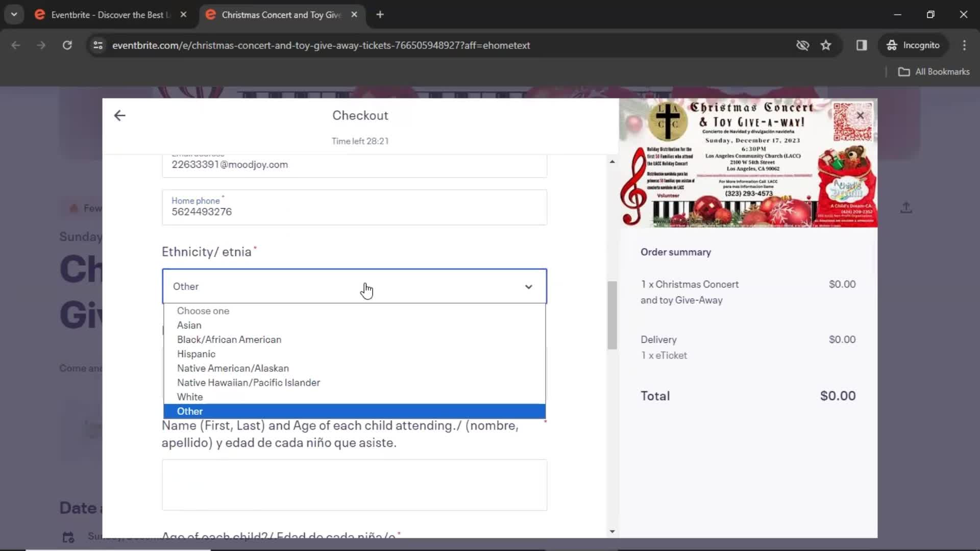Select Asian from ethnicity options list

click(188, 325)
